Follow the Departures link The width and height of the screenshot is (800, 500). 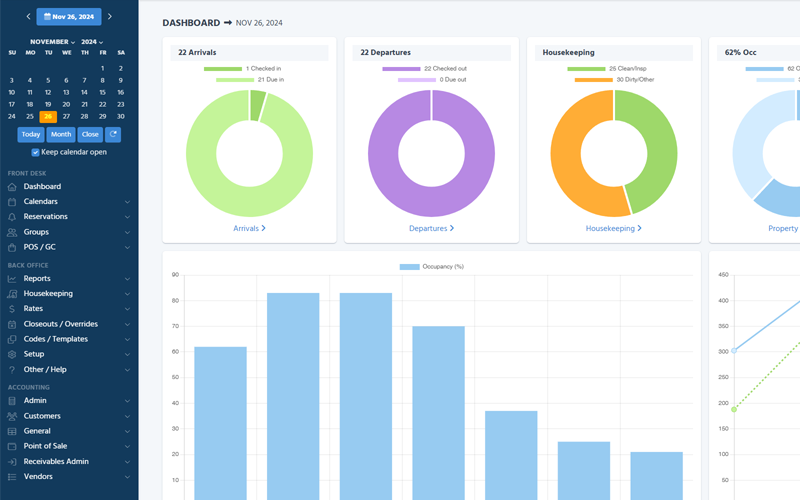pyautogui.click(x=431, y=228)
